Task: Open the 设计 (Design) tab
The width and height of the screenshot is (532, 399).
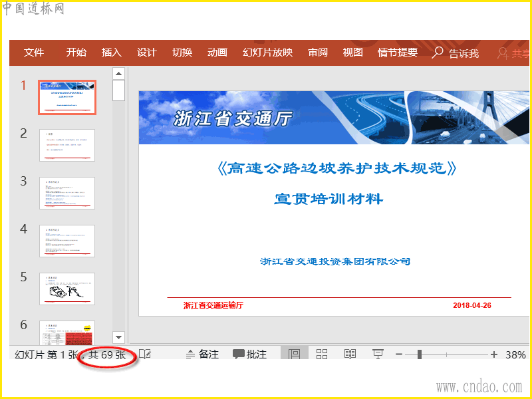Action: point(146,53)
